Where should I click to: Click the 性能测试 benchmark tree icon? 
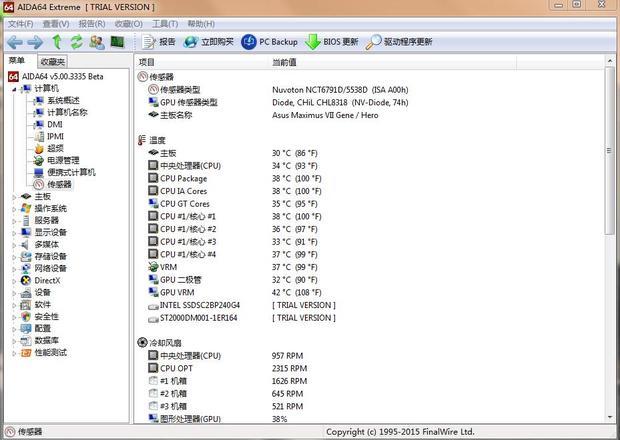[26, 353]
